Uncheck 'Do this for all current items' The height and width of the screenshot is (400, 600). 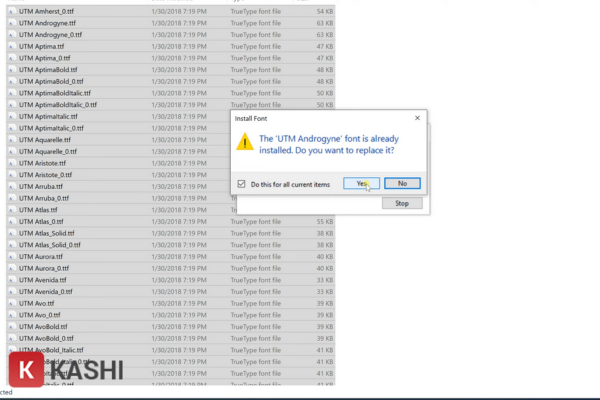pos(244,184)
